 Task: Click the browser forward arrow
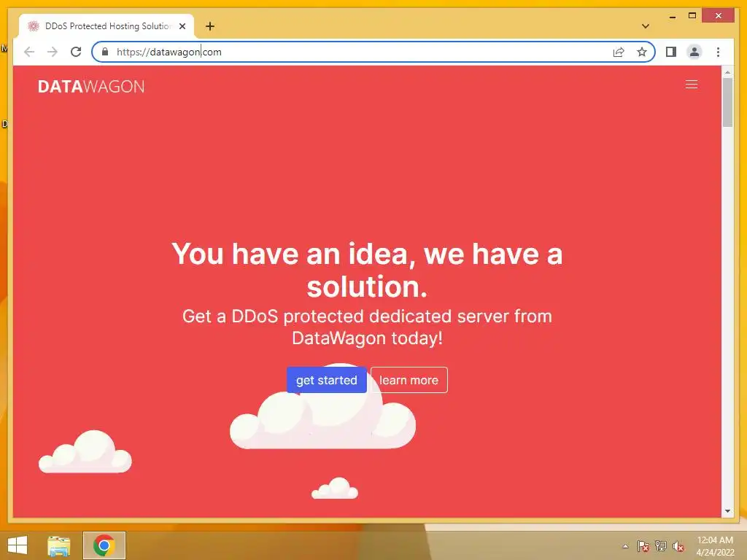pyautogui.click(x=53, y=52)
